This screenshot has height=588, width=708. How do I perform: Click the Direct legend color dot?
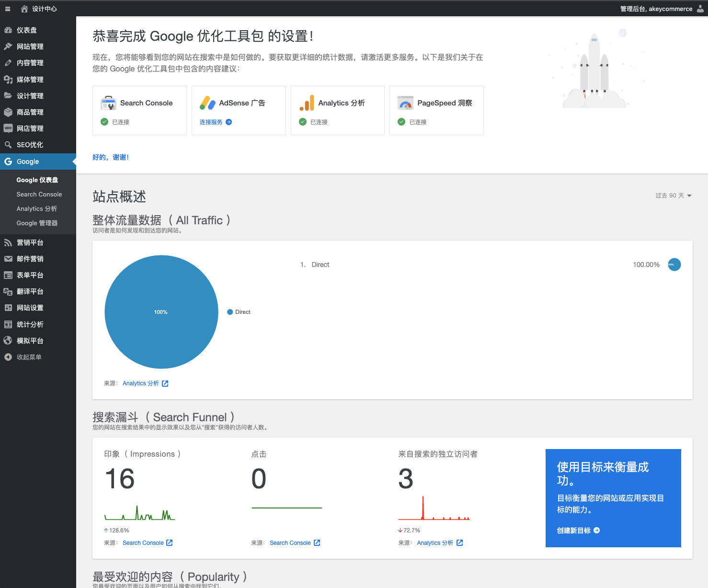pyautogui.click(x=229, y=312)
